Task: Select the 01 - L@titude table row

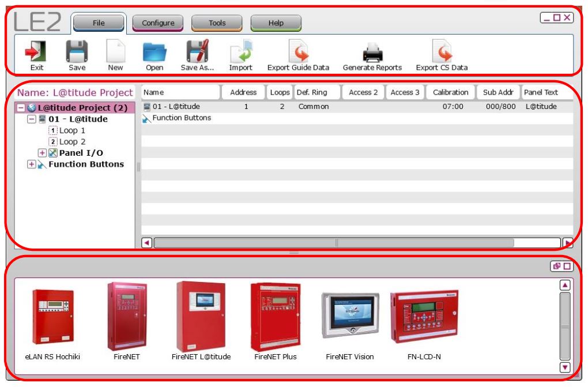Action: coord(357,107)
